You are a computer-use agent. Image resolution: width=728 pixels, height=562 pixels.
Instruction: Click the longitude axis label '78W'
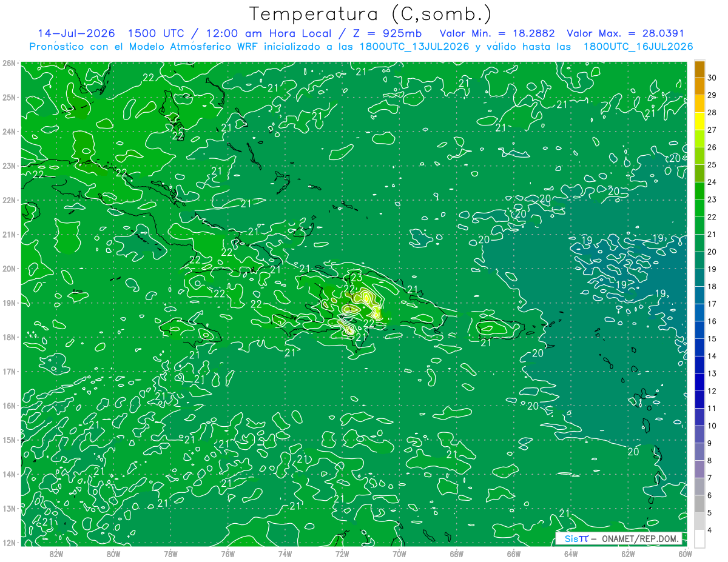coord(170,554)
